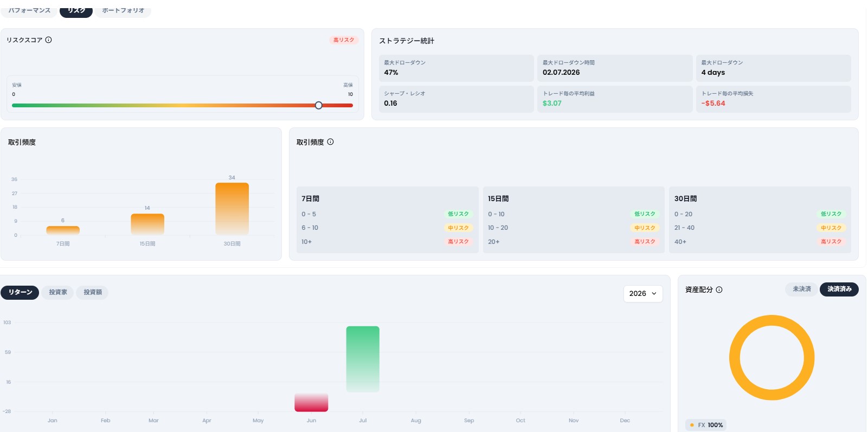868x432 pixels.
Task: Show the 投資家 chart
Action: pyautogui.click(x=58, y=292)
